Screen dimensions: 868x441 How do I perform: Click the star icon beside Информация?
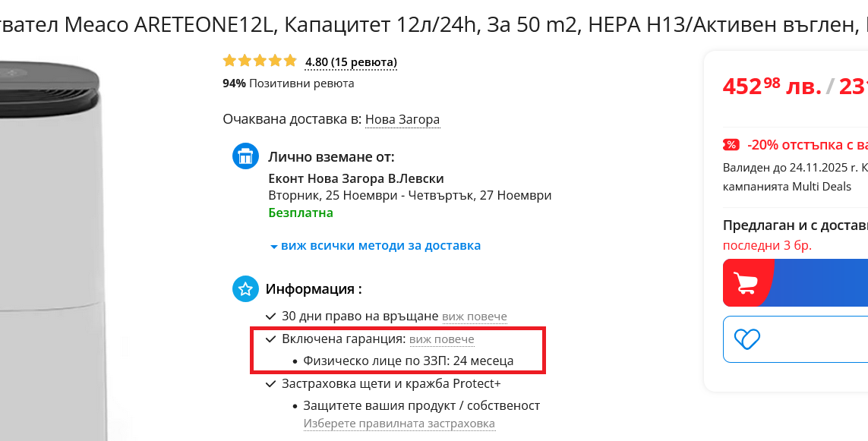(245, 289)
